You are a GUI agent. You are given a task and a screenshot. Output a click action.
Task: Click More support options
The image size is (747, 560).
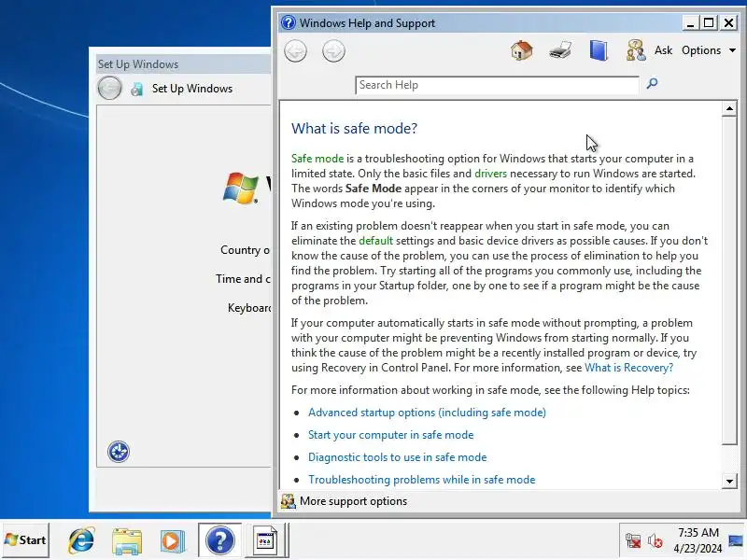(x=353, y=501)
